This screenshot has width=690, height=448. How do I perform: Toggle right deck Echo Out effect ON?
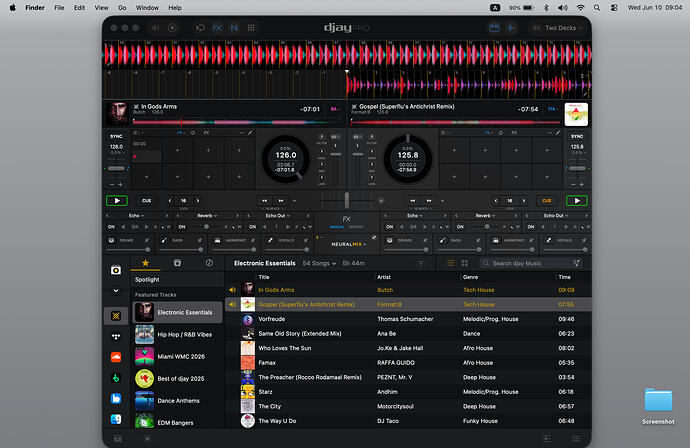click(531, 227)
